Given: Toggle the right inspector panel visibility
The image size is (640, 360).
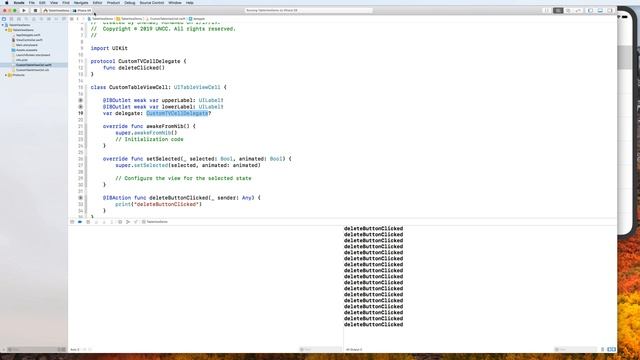Looking at the screenshot, I should click(610, 10).
